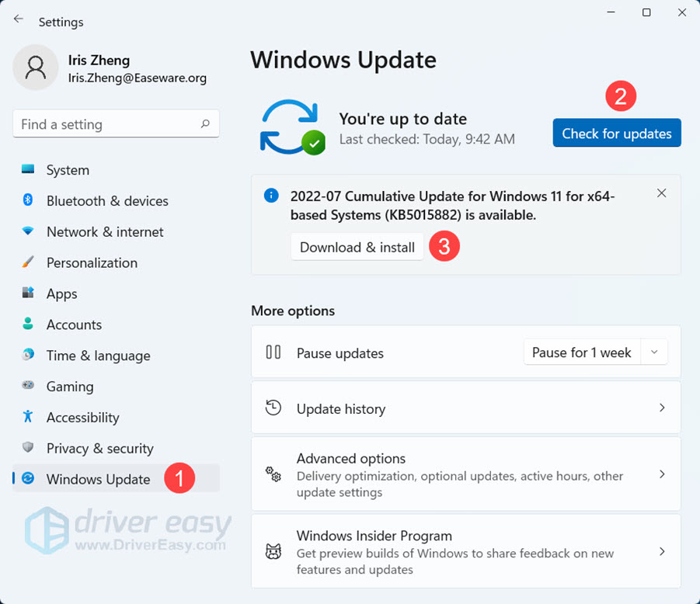Screen dimensions: 700x604
Task: Click the Gaming Xbox icon
Action: pos(26,386)
